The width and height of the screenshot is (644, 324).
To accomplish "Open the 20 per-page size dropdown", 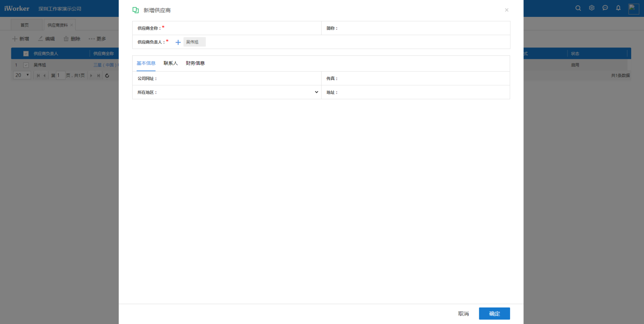I will [x=22, y=75].
